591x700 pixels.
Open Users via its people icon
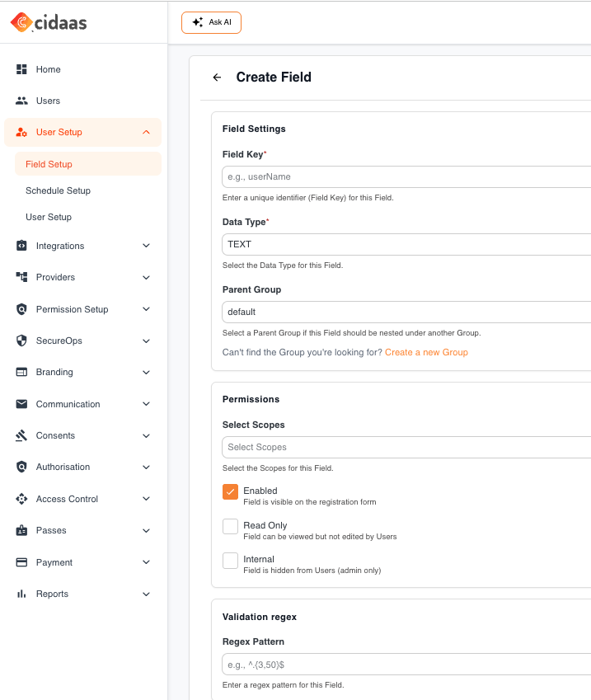21,101
